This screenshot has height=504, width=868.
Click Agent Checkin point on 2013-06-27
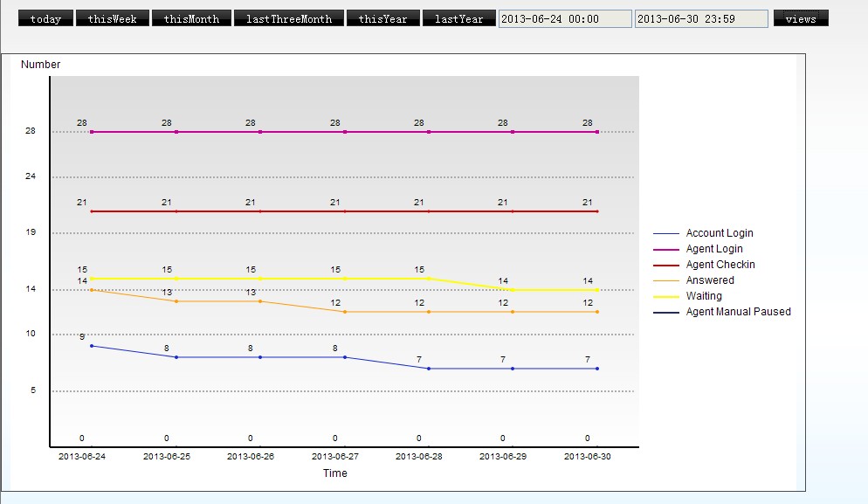click(345, 211)
